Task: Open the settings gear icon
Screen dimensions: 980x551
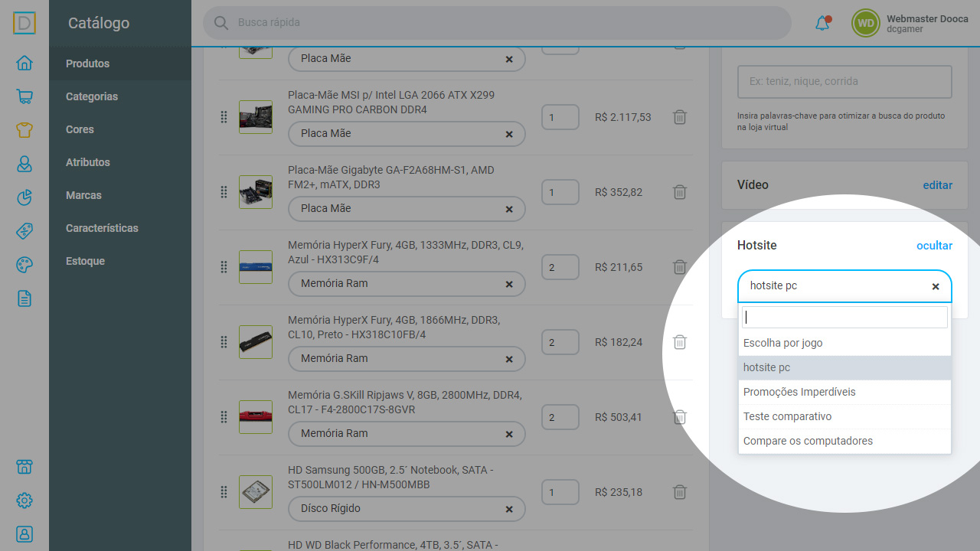Action: click(x=24, y=500)
